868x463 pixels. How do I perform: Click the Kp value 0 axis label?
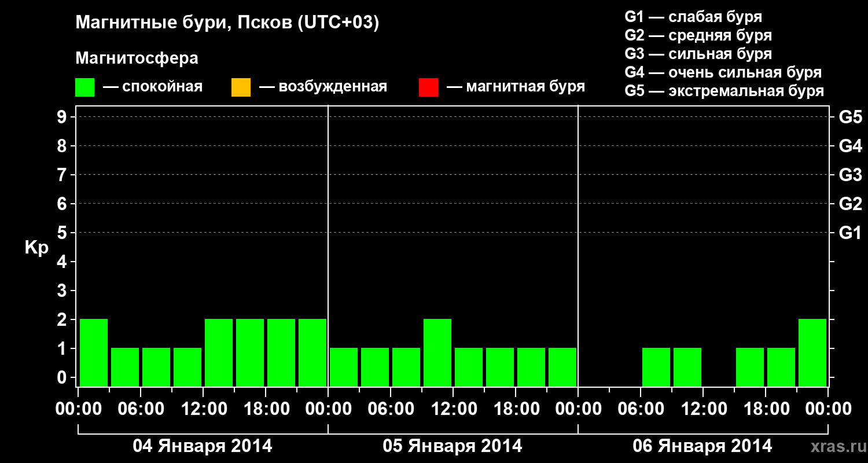click(x=62, y=377)
